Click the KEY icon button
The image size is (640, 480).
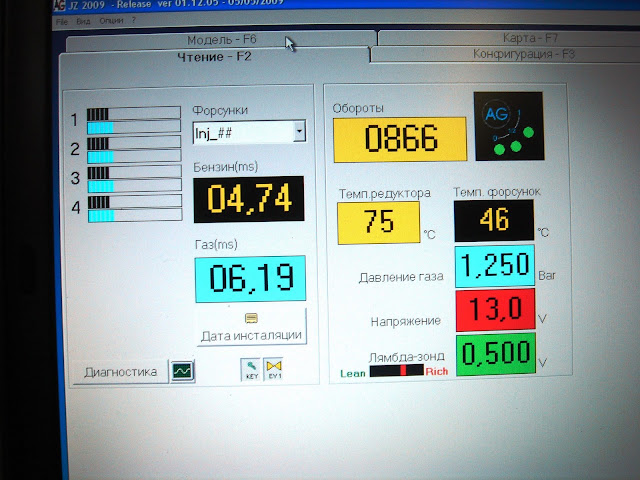[251, 369]
